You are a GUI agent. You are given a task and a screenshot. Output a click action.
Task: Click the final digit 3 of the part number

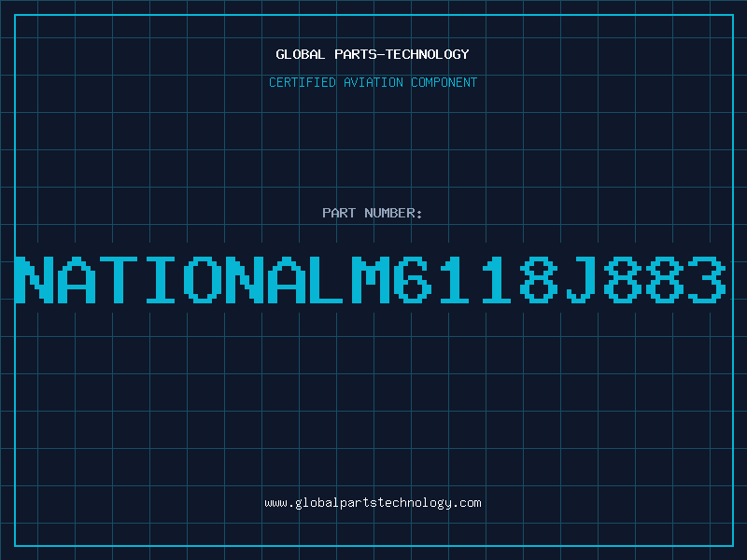[707, 279]
